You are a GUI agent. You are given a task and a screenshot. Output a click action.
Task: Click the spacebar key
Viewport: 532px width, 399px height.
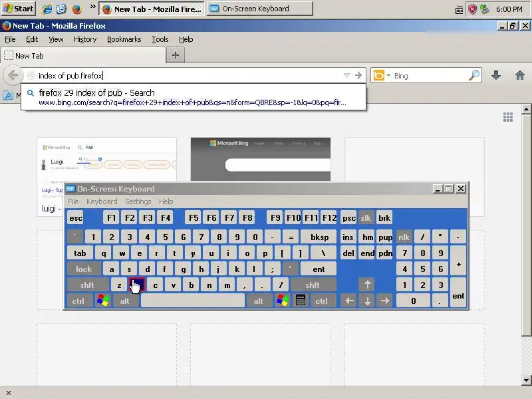tap(193, 301)
